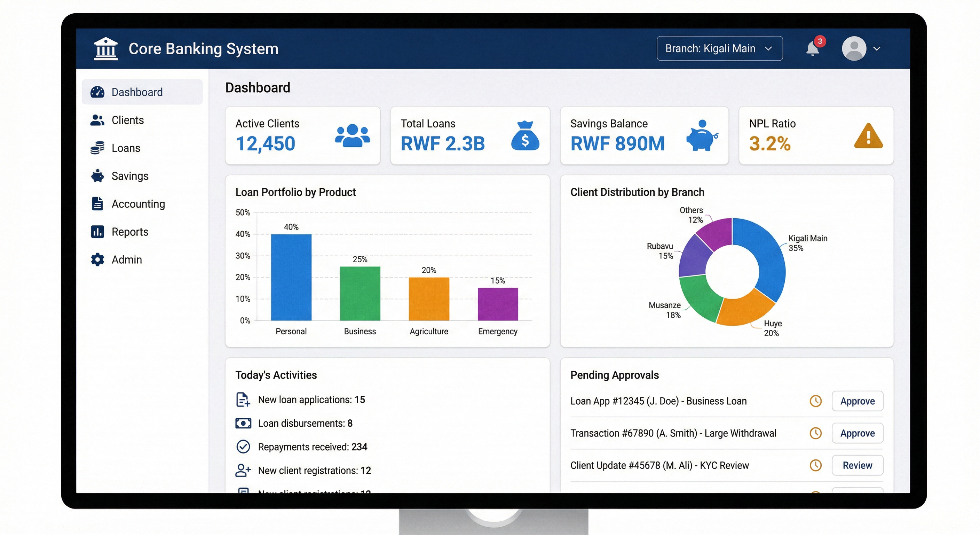The image size is (980, 535).
Task: Click the new loan applications document icon
Action: click(243, 400)
